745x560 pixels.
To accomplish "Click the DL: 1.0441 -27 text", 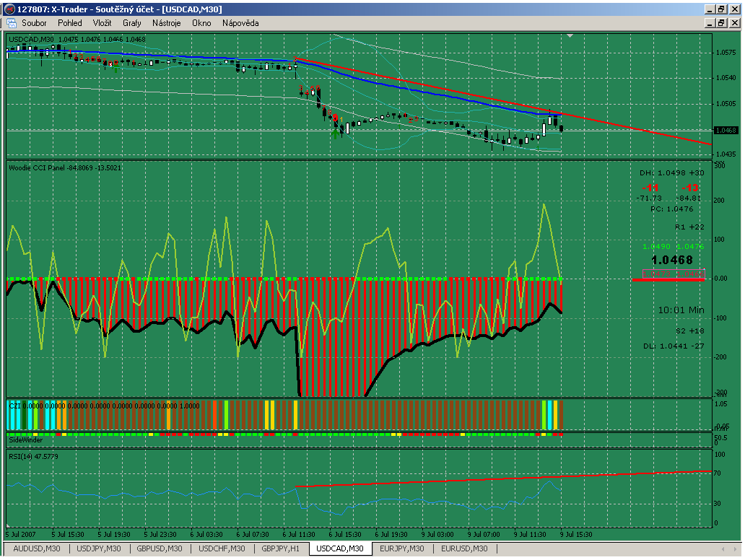I will [x=674, y=346].
